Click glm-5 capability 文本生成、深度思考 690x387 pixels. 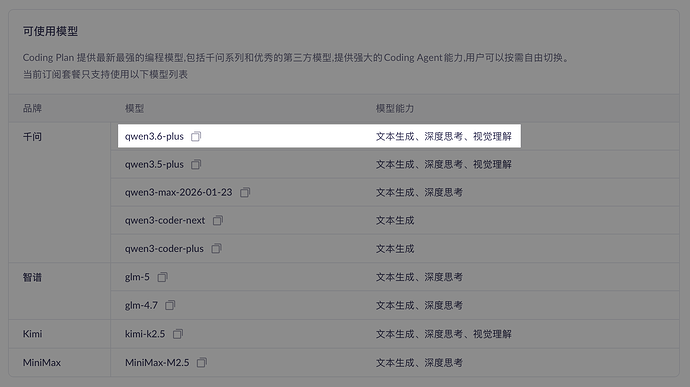click(x=419, y=277)
